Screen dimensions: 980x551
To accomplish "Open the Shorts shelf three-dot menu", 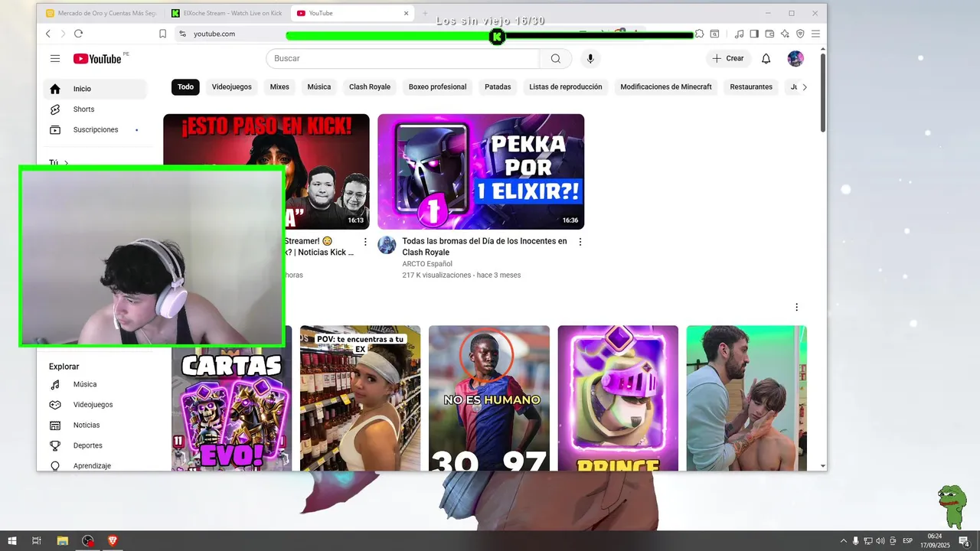I will [796, 307].
